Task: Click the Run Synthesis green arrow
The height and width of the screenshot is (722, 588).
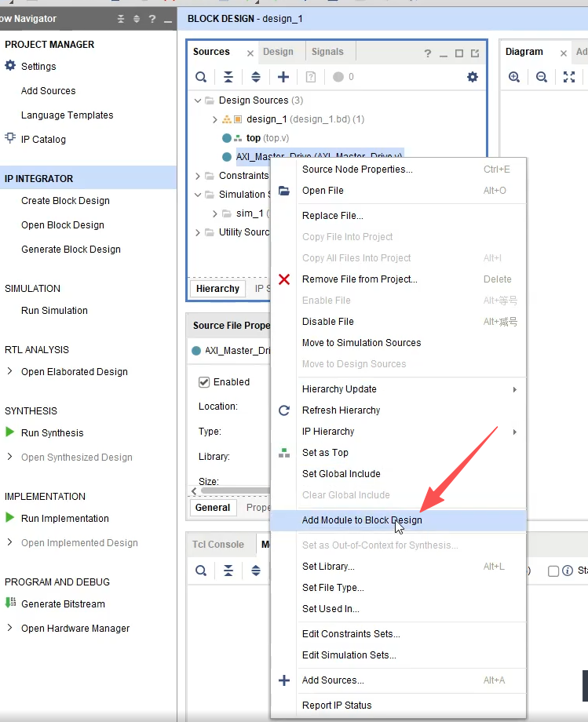Action: 9,432
